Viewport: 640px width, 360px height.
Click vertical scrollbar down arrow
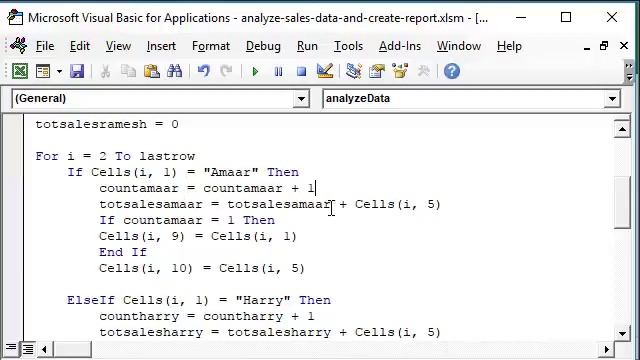[622, 333]
